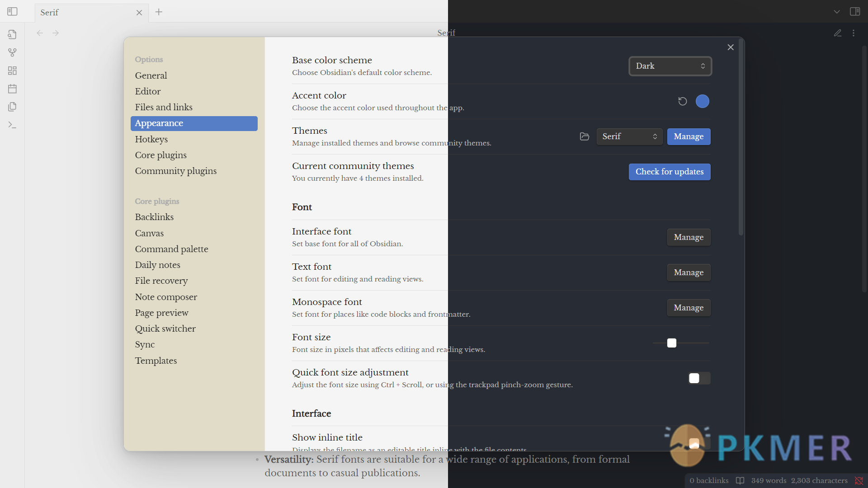Open the quick switcher file icon
Image resolution: width=868 pixels, height=488 pixels.
(12, 34)
